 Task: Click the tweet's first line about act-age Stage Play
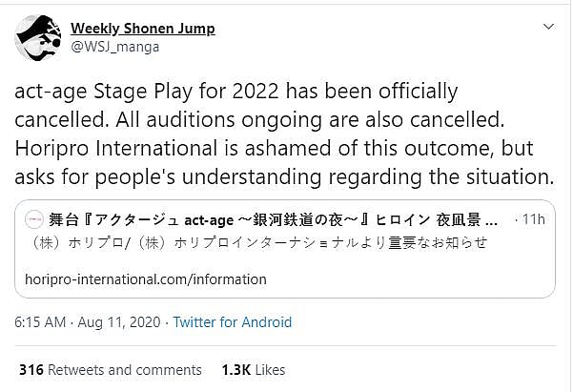pos(237,93)
